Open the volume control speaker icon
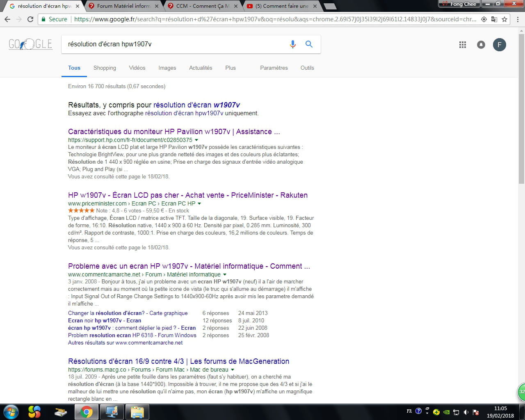The width and height of the screenshot is (525, 420). (466, 412)
